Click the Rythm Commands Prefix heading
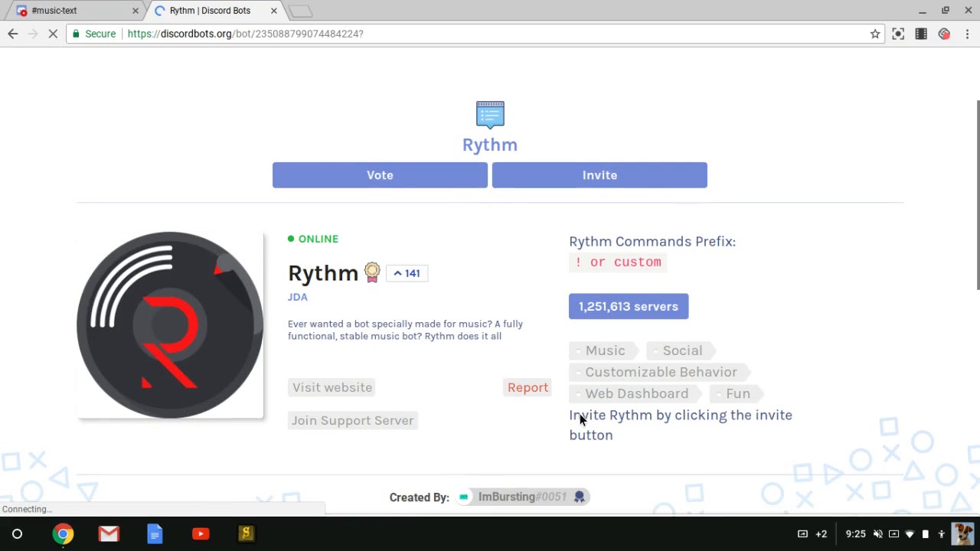The height and width of the screenshot is (551, 980). coord(652,241)
